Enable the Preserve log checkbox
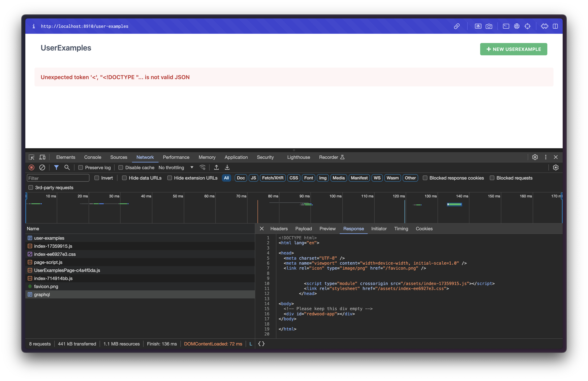588x381 pixels. coord(81,168)
